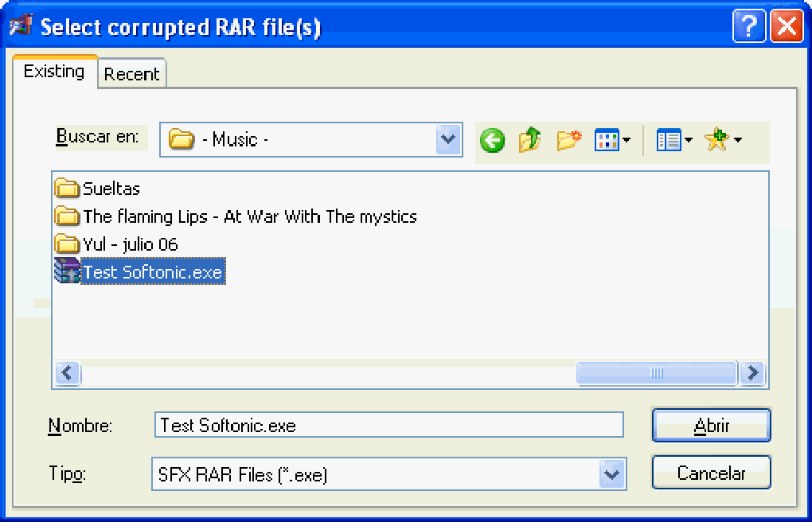Open Views menu dropdown arrow

coord(626,140)
